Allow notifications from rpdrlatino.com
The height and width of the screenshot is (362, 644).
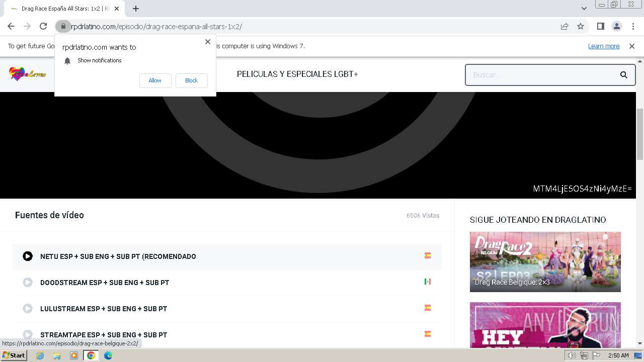pos(155,80)
